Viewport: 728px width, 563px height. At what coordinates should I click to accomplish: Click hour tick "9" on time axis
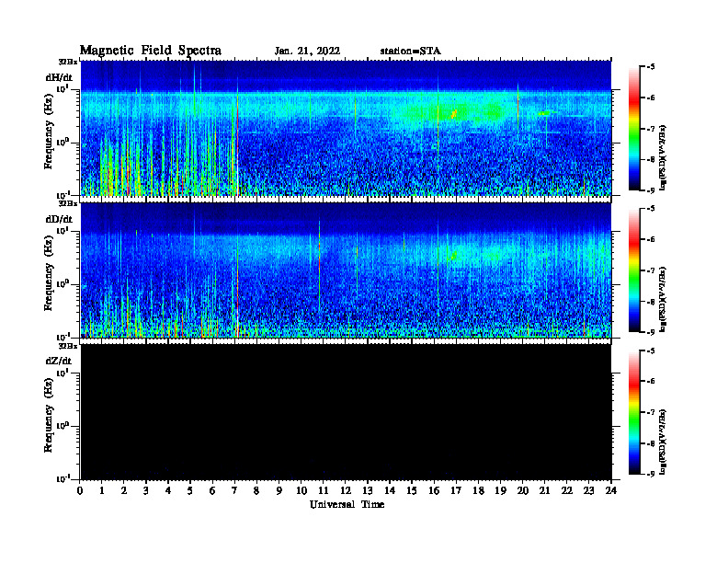point(279,491)
